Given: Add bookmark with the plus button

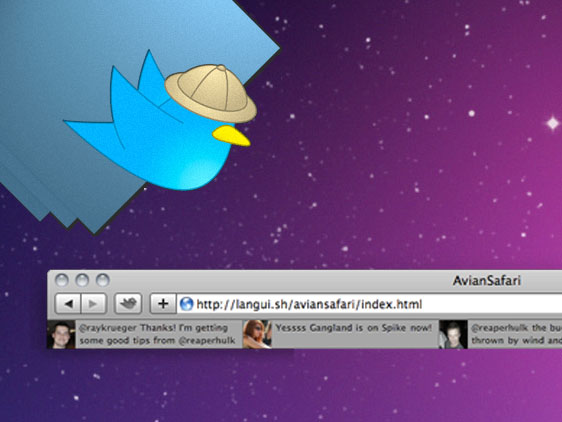Looking at the screenshot, I should click(x=163, y=304).
